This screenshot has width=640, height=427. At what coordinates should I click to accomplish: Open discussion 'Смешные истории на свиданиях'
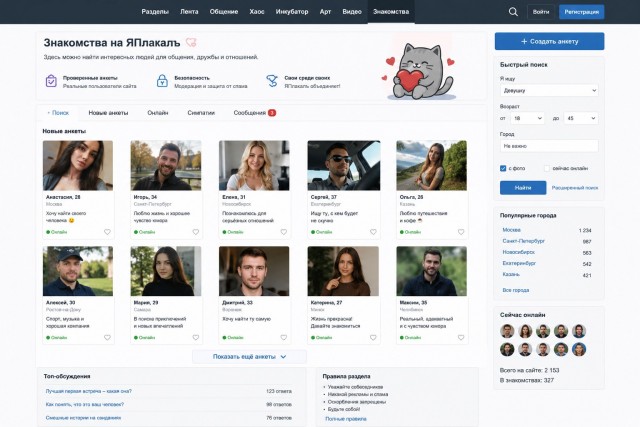83,418
